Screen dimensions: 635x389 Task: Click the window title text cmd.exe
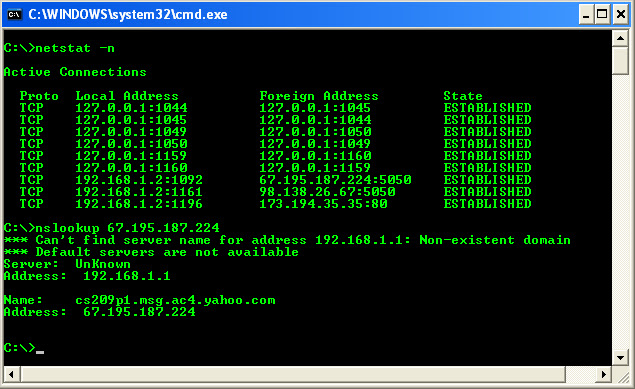pos(128,15)
